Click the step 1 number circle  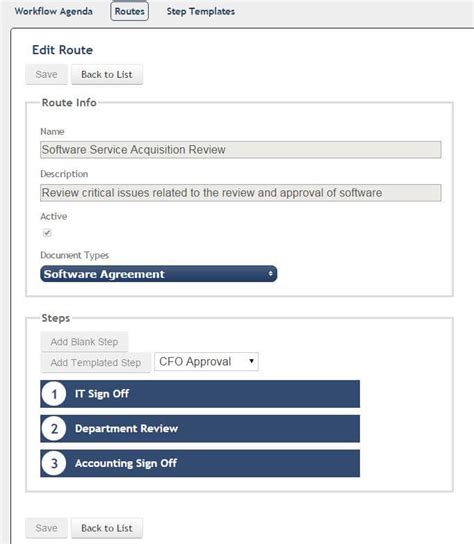(x=54, y=394)
